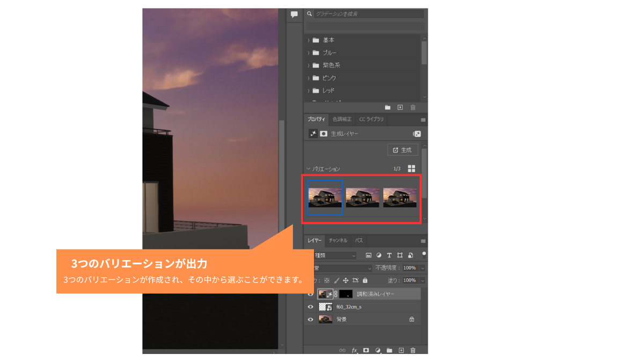Click the 生成 button
This screenshot has width=644, height=362.
402,150
